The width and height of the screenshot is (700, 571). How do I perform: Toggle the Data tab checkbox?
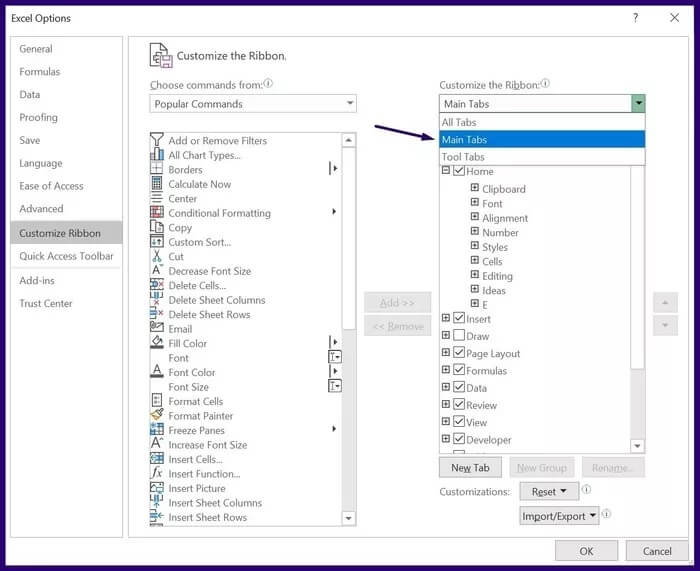point(459,387)
